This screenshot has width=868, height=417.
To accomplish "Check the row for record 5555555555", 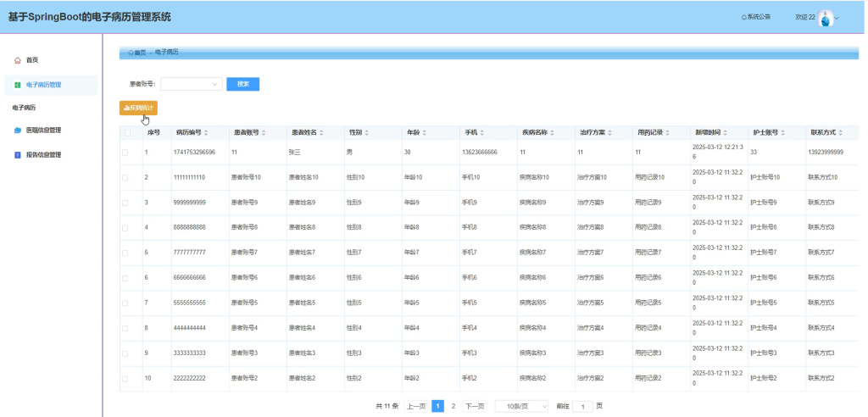I will click(x=125, y=303).
